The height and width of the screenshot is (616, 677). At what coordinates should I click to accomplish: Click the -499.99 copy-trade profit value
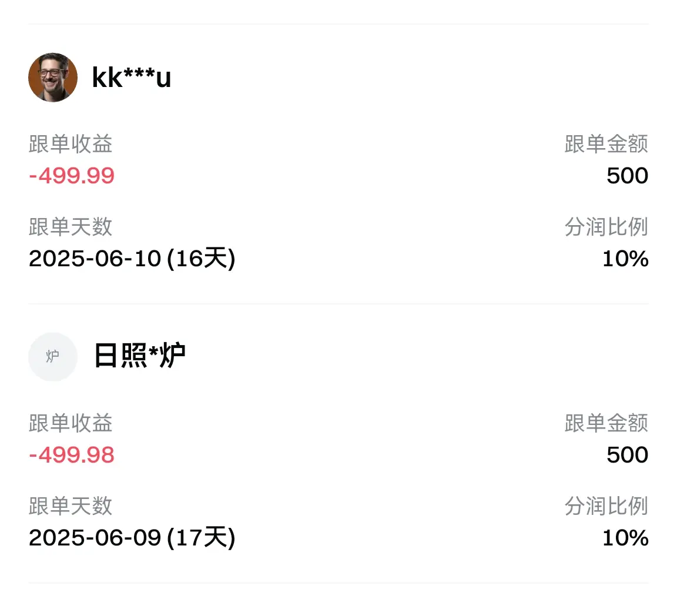click(x=72, y=176)
